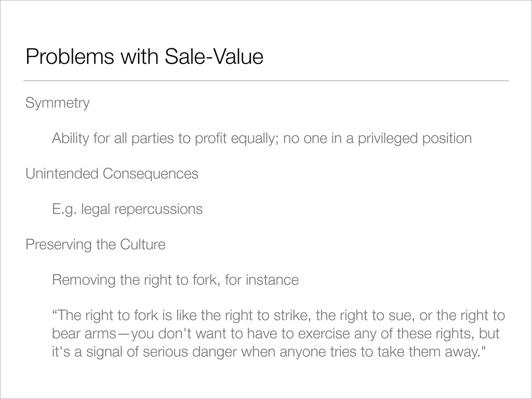This screenshot has height=399, width=532.
Task: Click the slide title Problems with Sale-Value
Action: pos(144,56)
